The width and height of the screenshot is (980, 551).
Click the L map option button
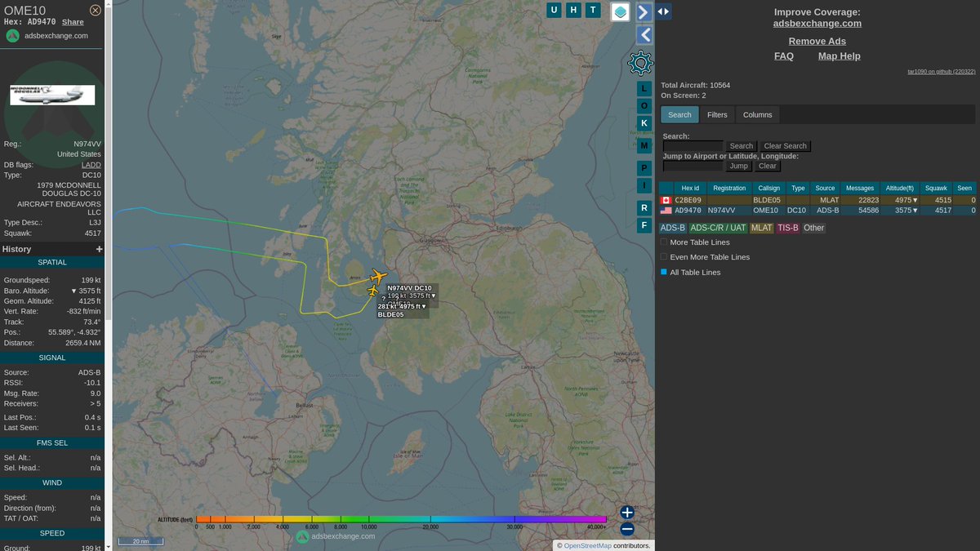[644, 87]
